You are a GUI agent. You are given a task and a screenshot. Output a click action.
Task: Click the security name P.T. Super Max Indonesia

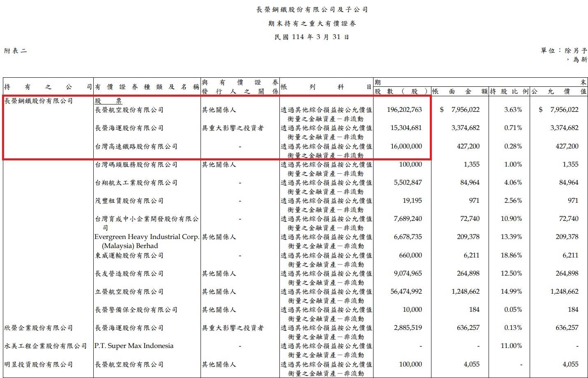134,346
